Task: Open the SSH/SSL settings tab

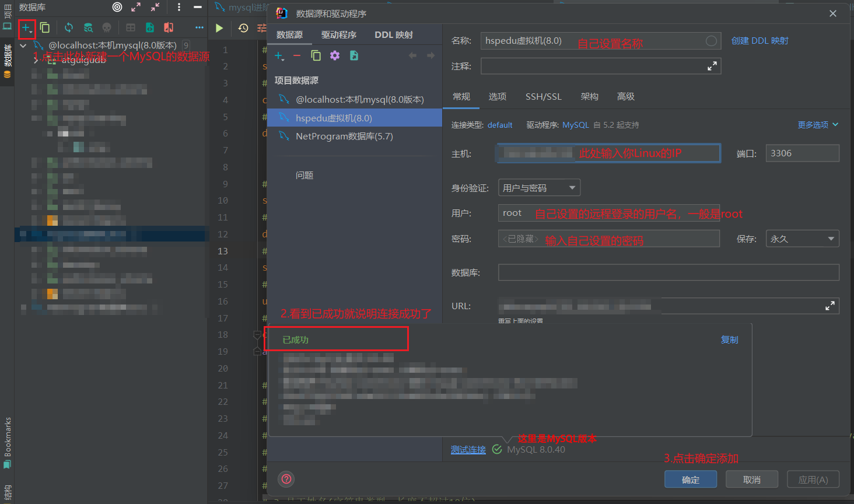Action: tap(544, 96)
